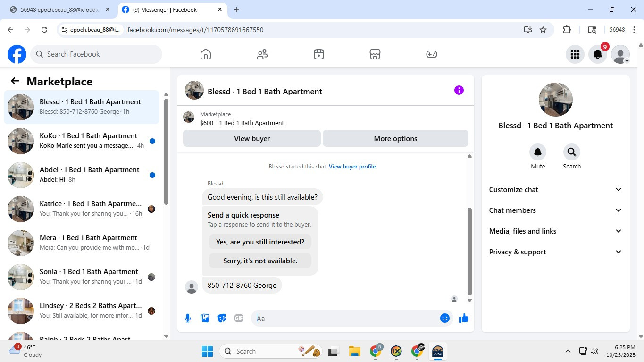
Task: Click the More options button
Action: coord(395,139)
